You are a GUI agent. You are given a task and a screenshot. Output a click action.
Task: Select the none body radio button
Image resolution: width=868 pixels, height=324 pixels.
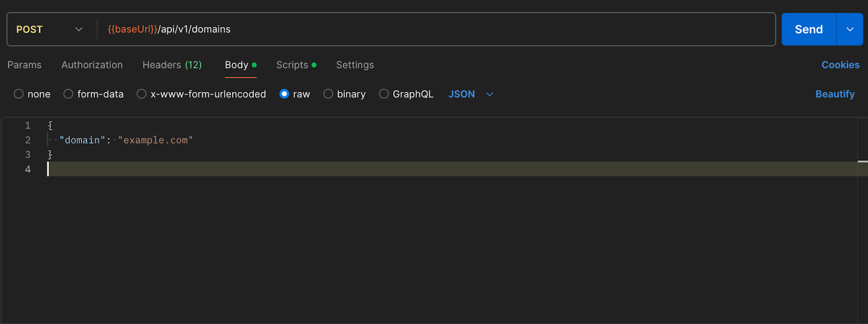point(19,94)
